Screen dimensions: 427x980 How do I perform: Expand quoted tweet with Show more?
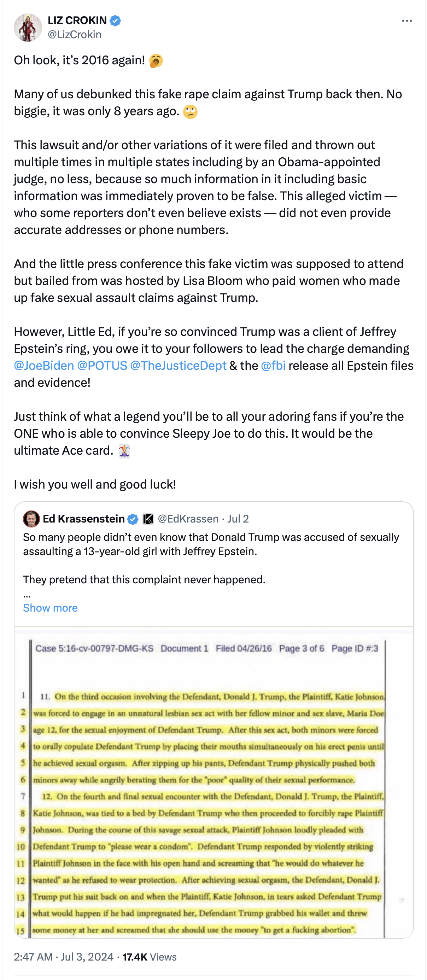click(50, 608)
